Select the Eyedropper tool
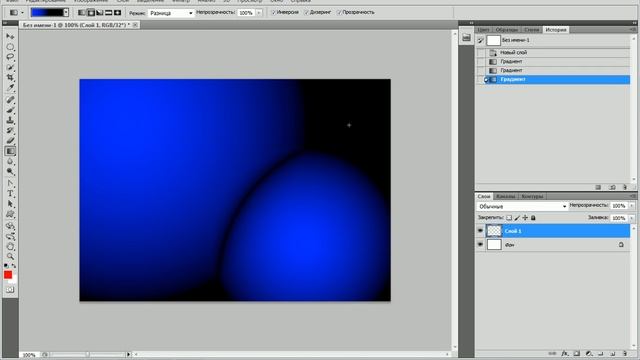 [10, 87]
